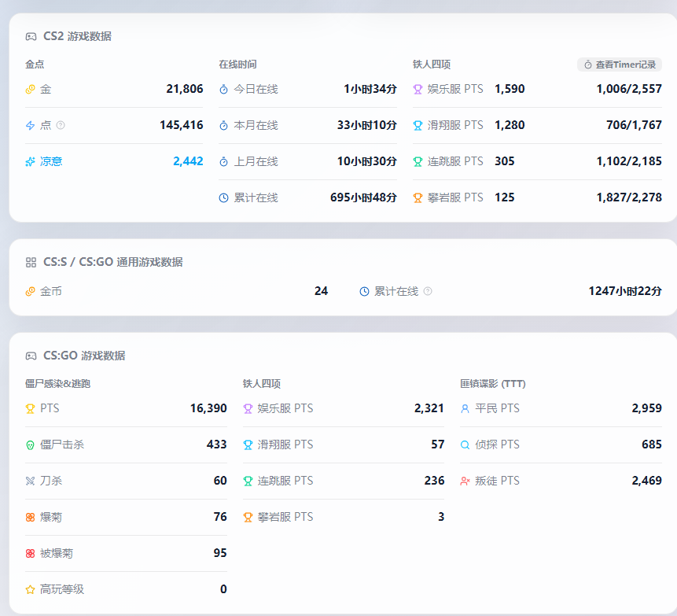This screenshot has height=616, width=677.
Task: Click the blue trophy beside CS2 滑翔服 PTS
Action: [x=418, y=126]
